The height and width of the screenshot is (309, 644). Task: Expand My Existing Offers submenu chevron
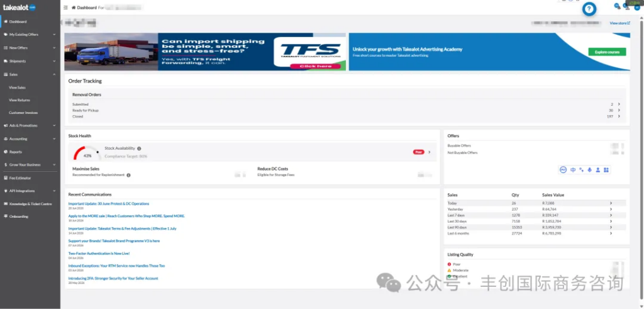click(54, 35)
